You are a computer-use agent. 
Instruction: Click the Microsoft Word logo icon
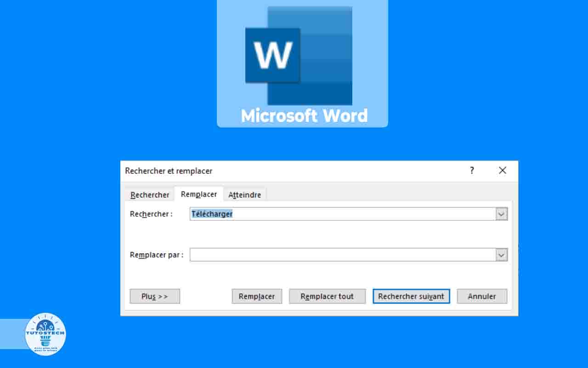(299, 56)
